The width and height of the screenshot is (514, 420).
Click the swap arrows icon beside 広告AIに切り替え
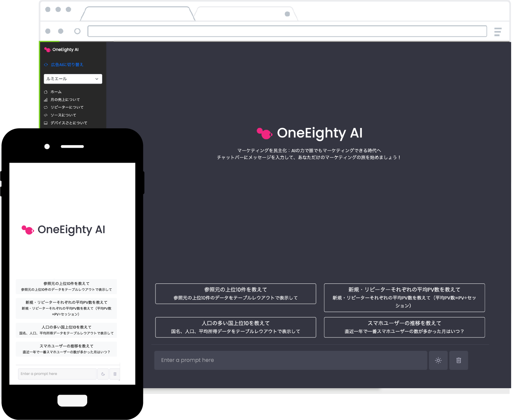[46, 65]
